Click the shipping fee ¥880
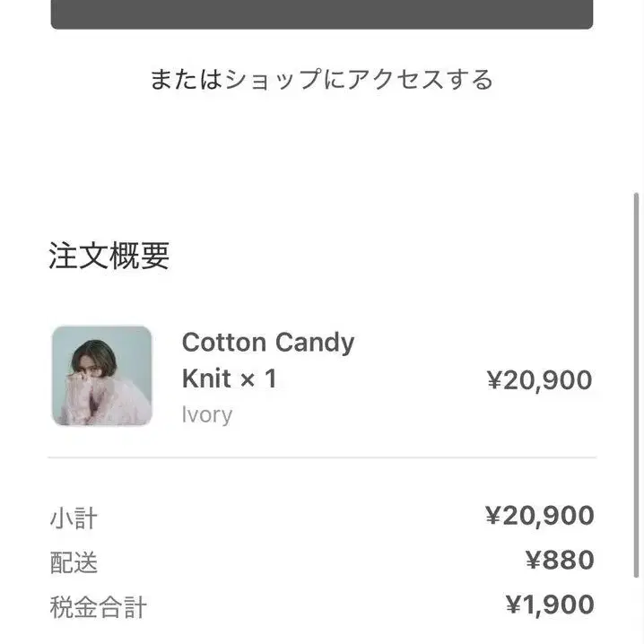644x644 pixels. [x=559, y=561]
